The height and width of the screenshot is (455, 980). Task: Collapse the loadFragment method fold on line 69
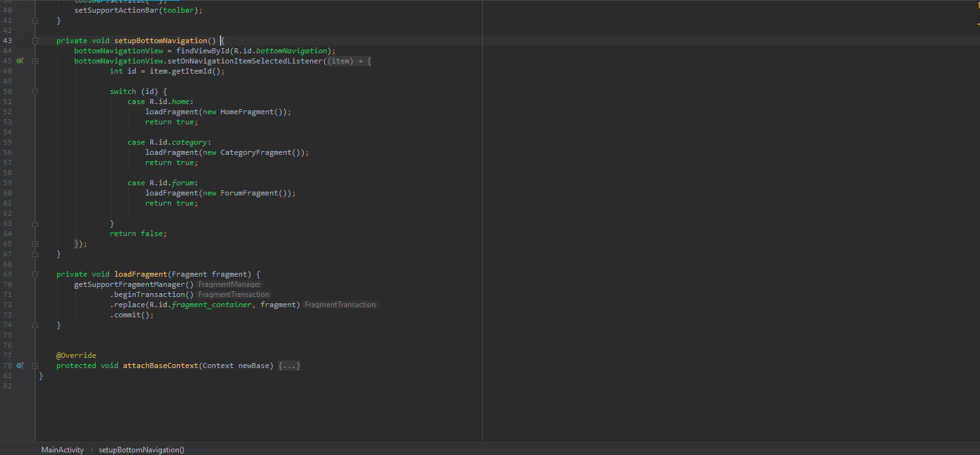point(35,274)
